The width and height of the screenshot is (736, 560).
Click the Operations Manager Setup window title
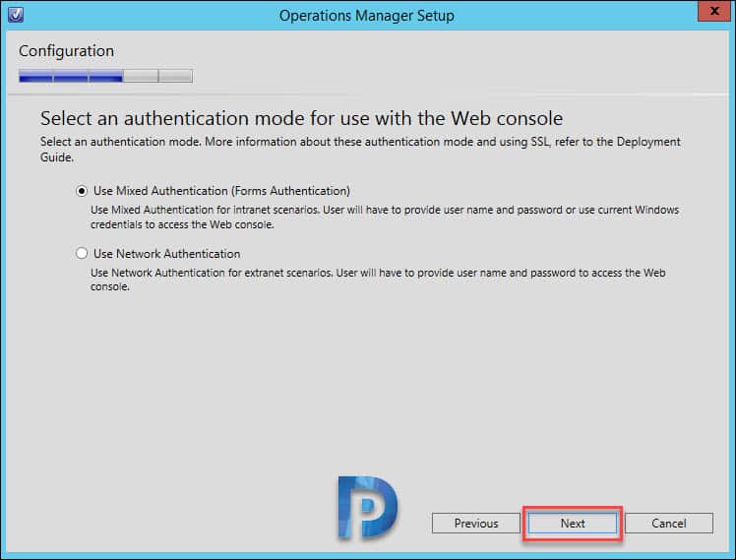tap(367, 16)
